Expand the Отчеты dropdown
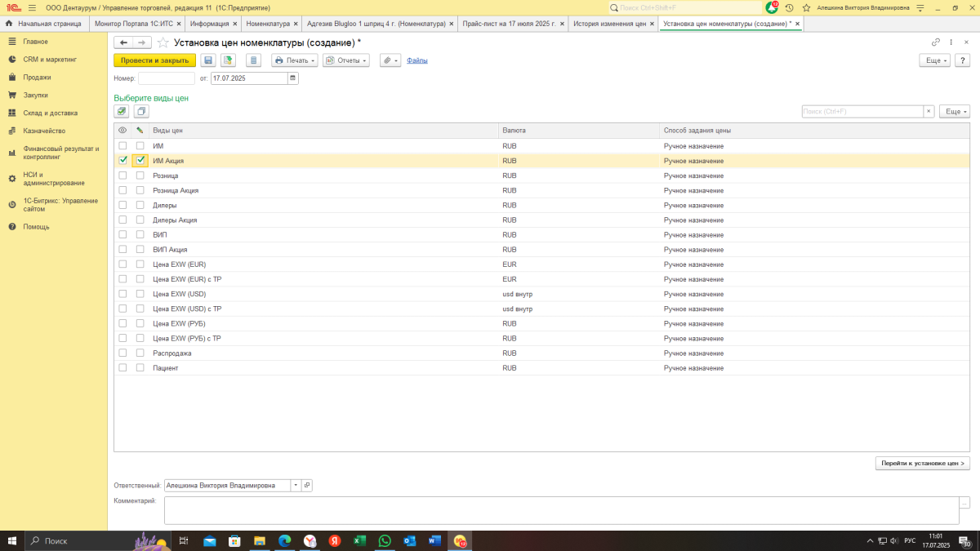The width and height of the screenshot is (980, 551). pyautogui.click(x=345, y=60)
